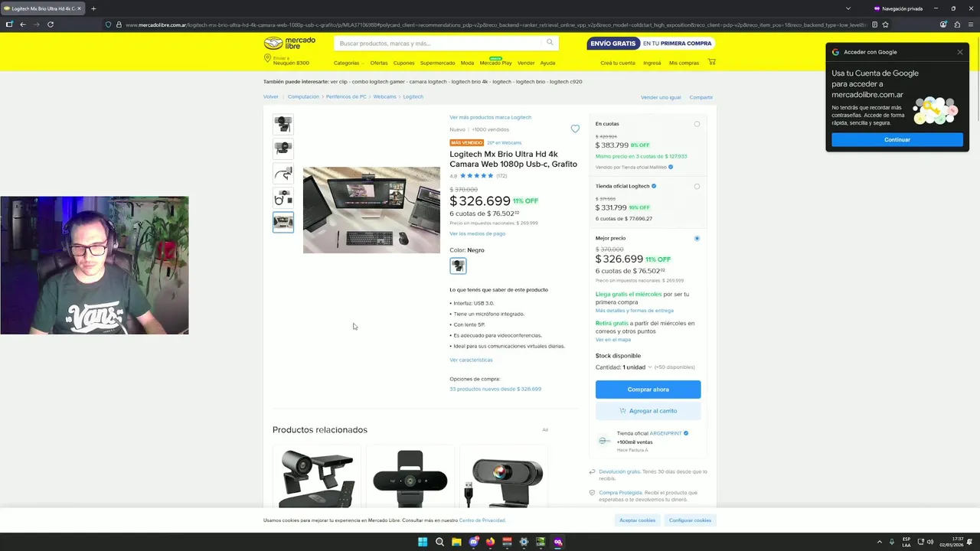Close the Logitech Mx Brio tab
Viewport: 980px width, 551px height.
(x=79, y=8)
